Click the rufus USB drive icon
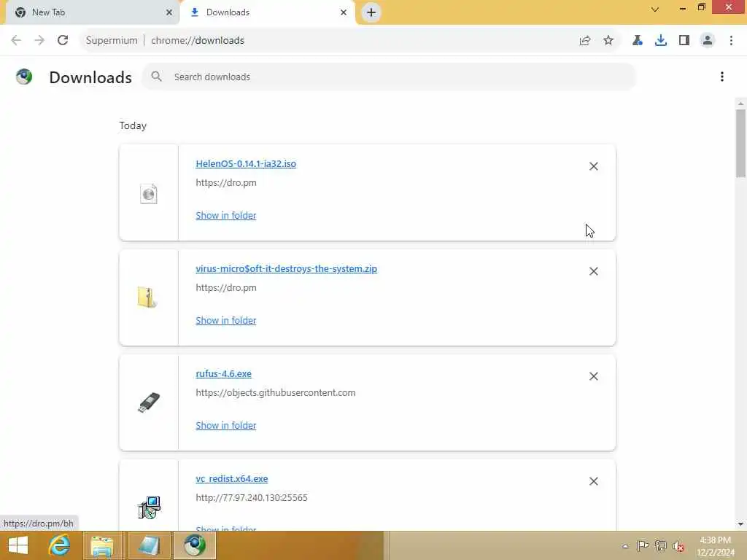Image resolution: width=747 pixels, height=560 pixels. pyautogui.click(x=149, y=402)
